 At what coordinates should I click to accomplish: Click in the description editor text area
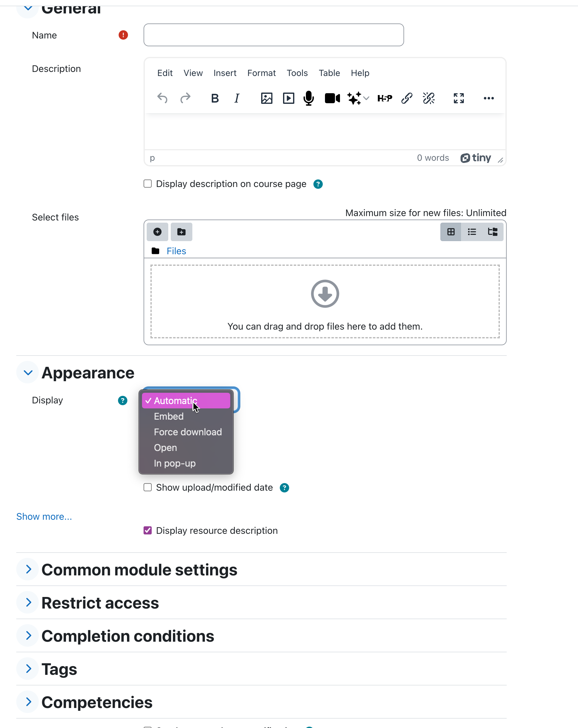point(325,132)
